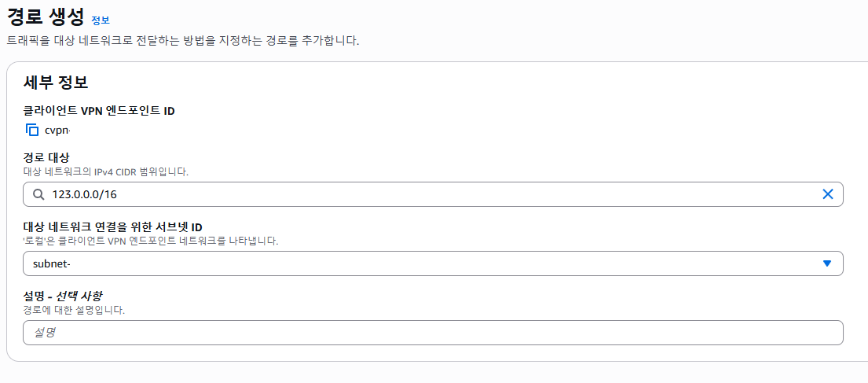Focus the 설명 description input field

(x=433, y=333)
